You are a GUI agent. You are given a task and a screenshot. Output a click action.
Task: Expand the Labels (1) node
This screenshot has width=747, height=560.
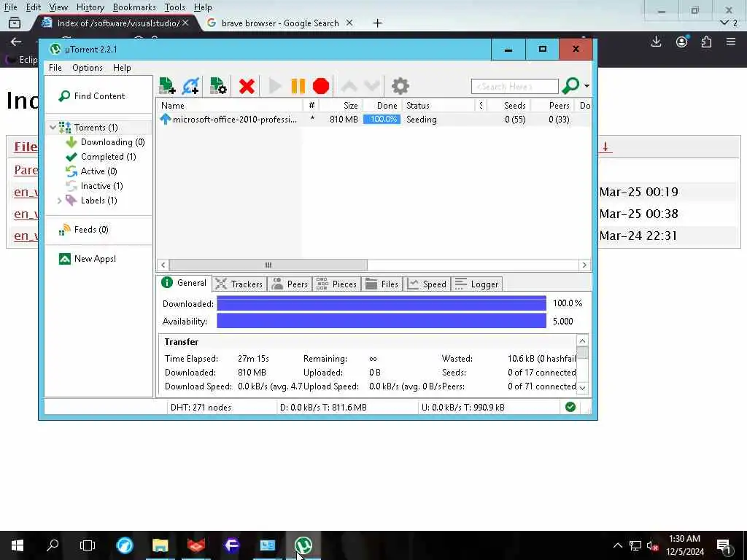click(x=60, y=201)
